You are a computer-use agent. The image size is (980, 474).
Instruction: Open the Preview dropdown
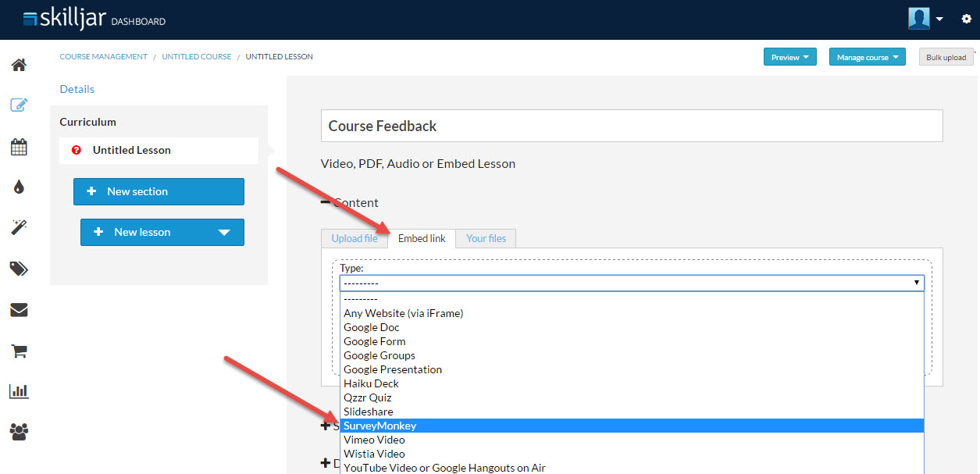(790, 57)
